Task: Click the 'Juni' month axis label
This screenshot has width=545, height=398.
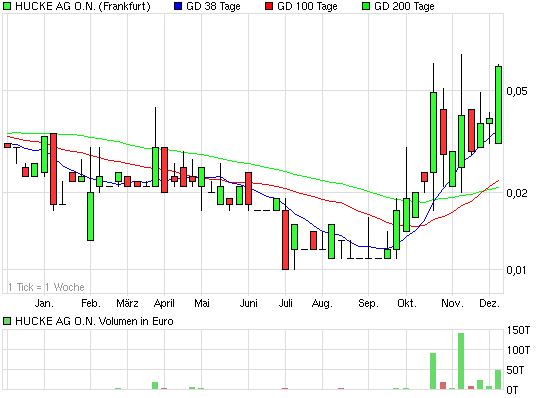Action: 249,303
